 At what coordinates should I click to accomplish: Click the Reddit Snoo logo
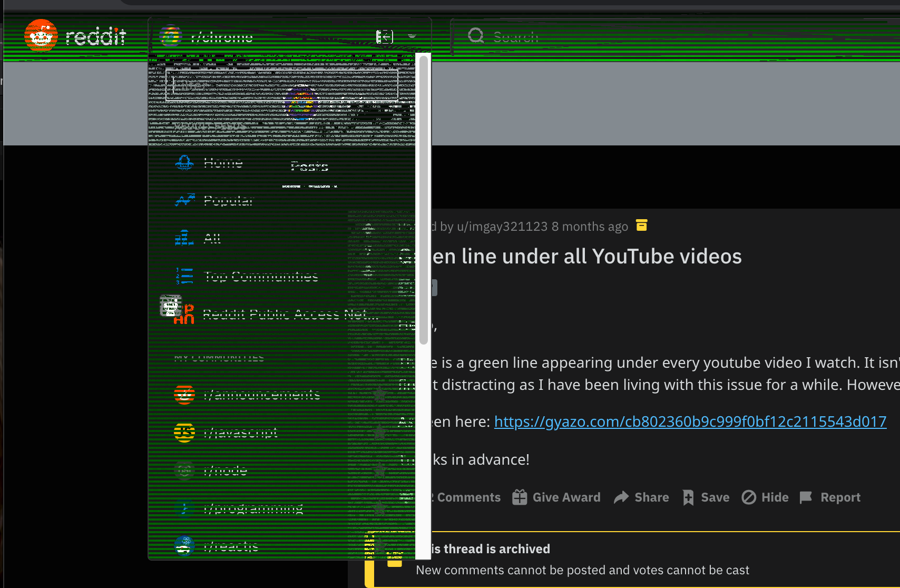coord(41,36)
